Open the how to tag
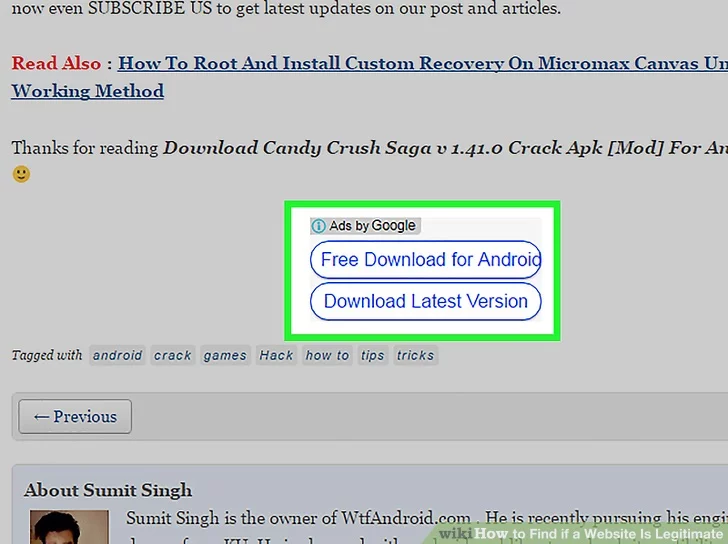 tap(327, 355)
